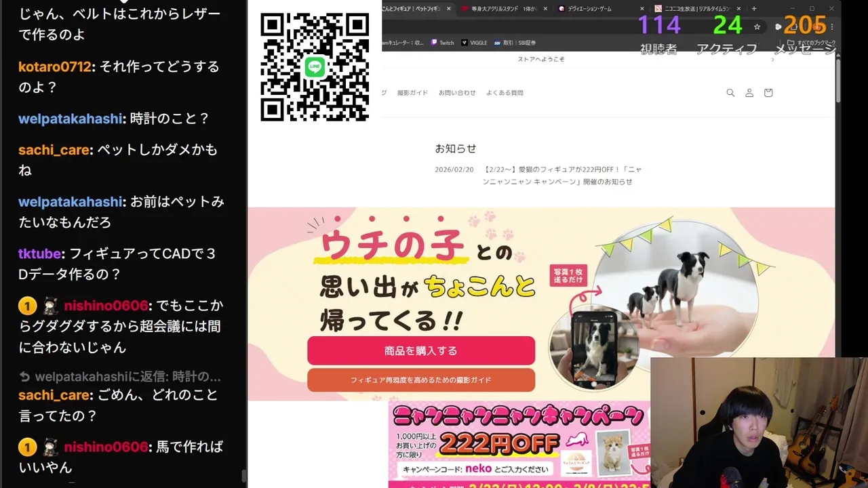Click the welpatakahashiに返信 reply reference line
The image size is (868, 488).
pyautogui.click(x=120, y=376)
